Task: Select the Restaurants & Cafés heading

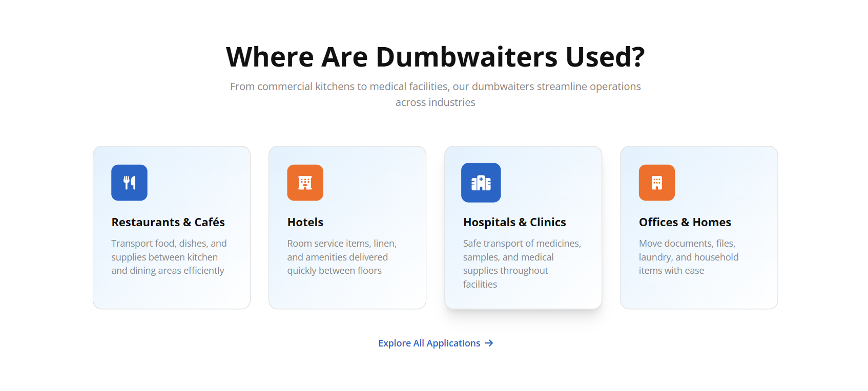Action: tap(168, 222)
